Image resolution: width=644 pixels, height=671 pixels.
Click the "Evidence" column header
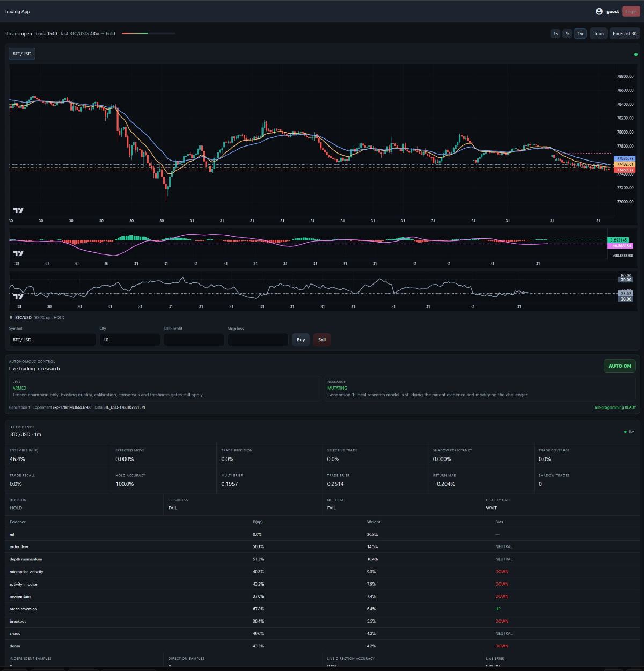(18, 522)
